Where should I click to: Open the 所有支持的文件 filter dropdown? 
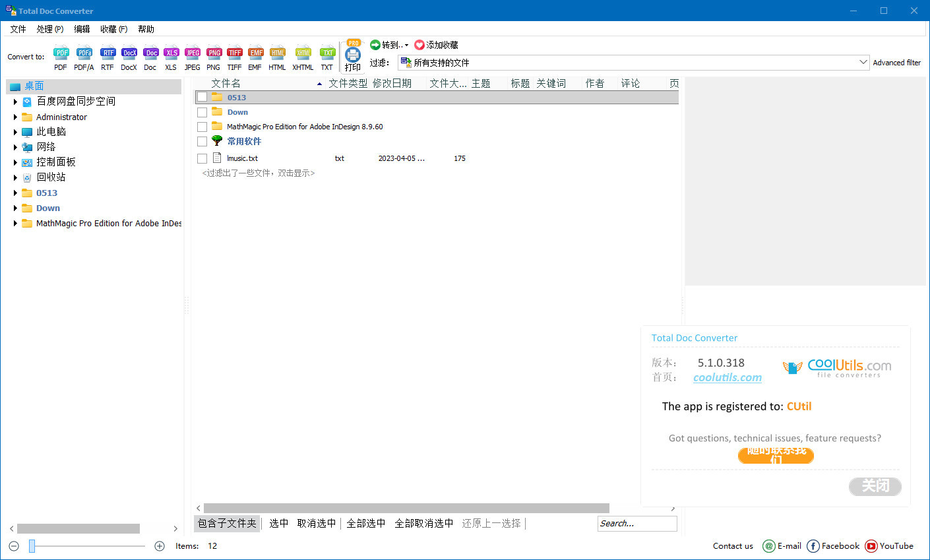pos(865,62)
